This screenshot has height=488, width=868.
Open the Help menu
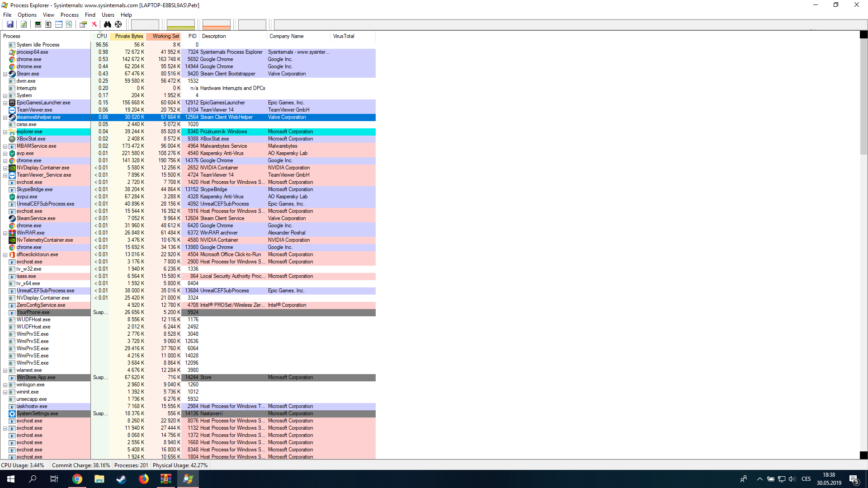click(x=126, y=15)
